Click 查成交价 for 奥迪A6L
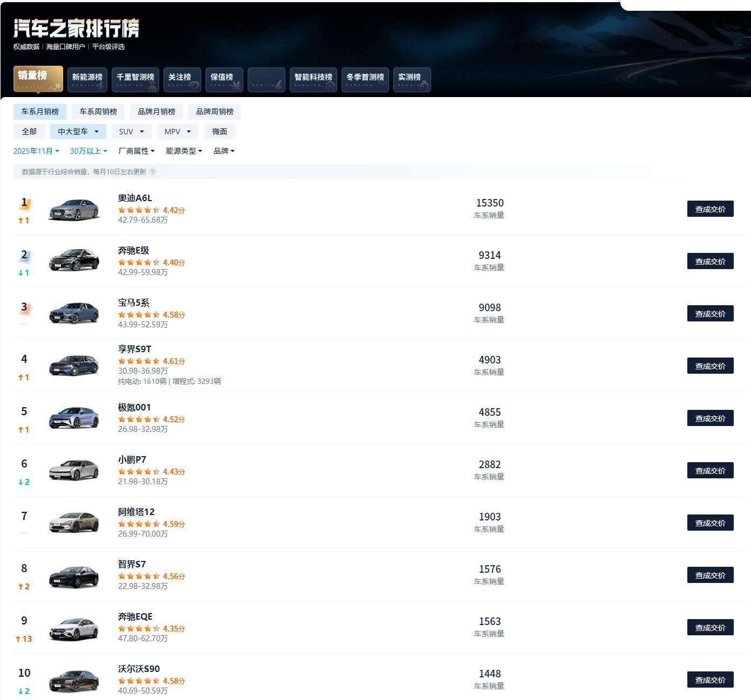Viewport: 751px width, 700px height. 710,208
